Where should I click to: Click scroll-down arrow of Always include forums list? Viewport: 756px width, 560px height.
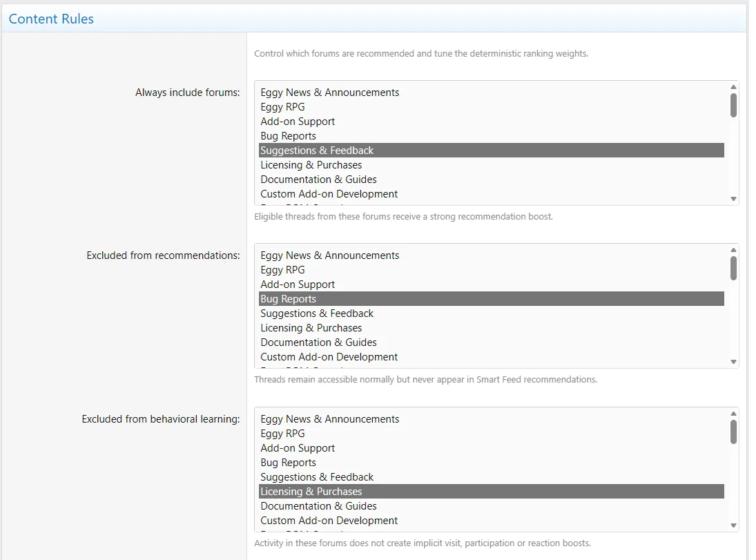pyautogui.click(x=733, y=199)
